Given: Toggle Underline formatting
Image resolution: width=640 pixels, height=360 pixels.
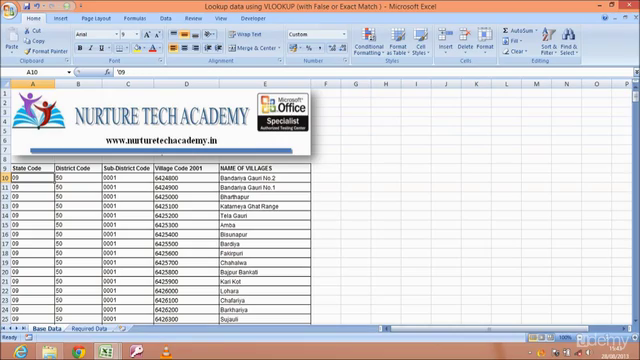Looking at the screenshot, I should [x=101, y=48].
